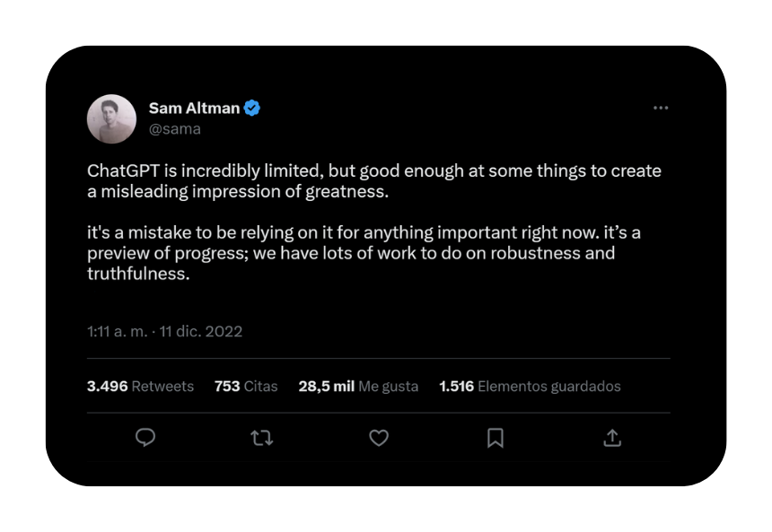The image size is (772, 532).
Task: Like the tweet with the heart icon
Action: point(379,438)
